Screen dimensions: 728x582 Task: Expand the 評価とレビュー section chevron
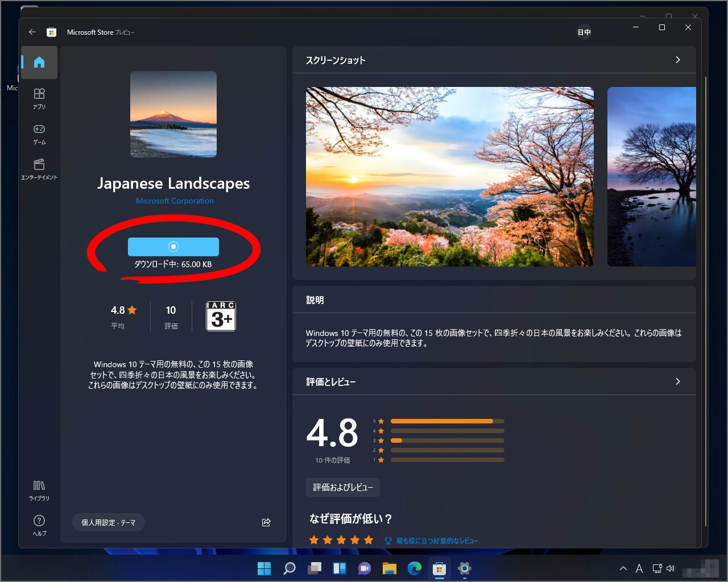tap(677, 381)
